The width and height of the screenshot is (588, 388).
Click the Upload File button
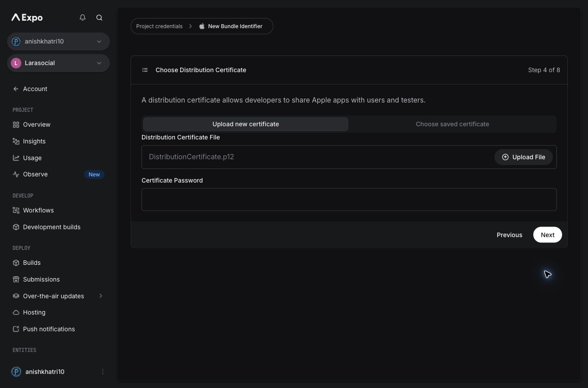pos(523,157)
